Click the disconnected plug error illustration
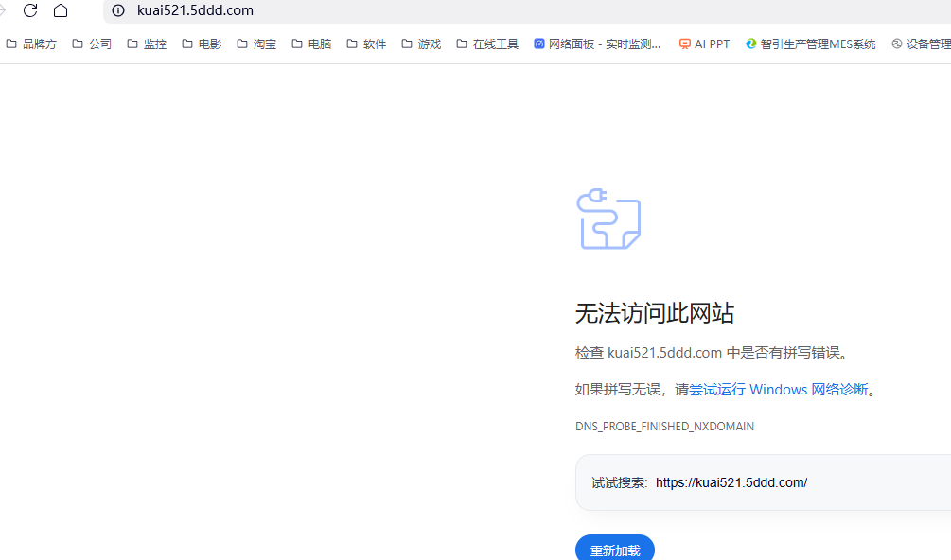 point(608,219)
